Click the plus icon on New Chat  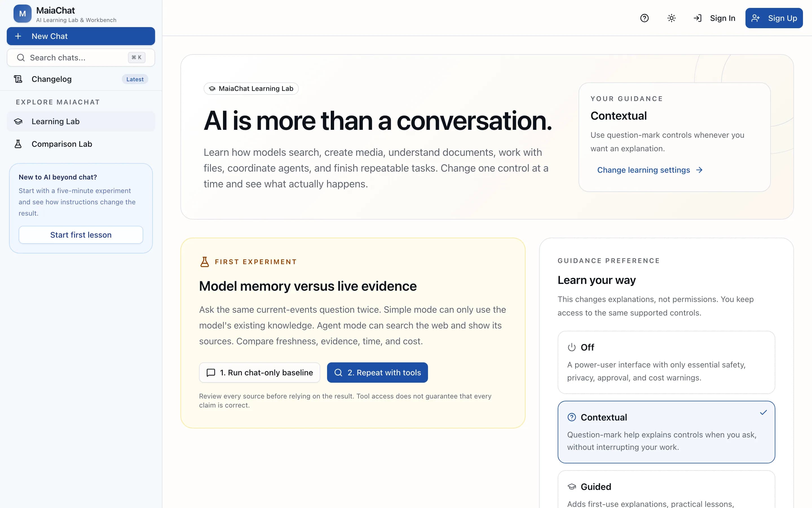(x=18, y=36)
